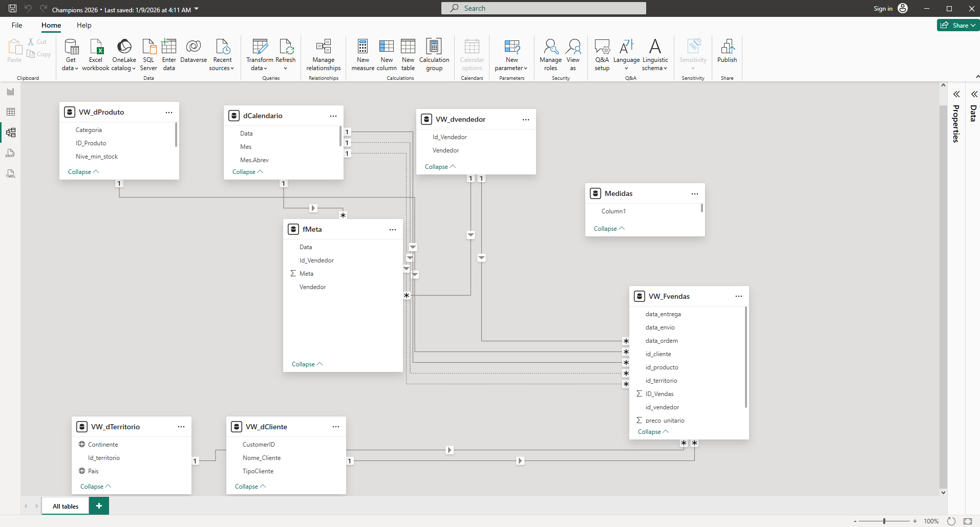Image resolution: width=980 pixels, height=527 pixels.
Task: Expand the Properties pane
Action: tap(956, 94)
